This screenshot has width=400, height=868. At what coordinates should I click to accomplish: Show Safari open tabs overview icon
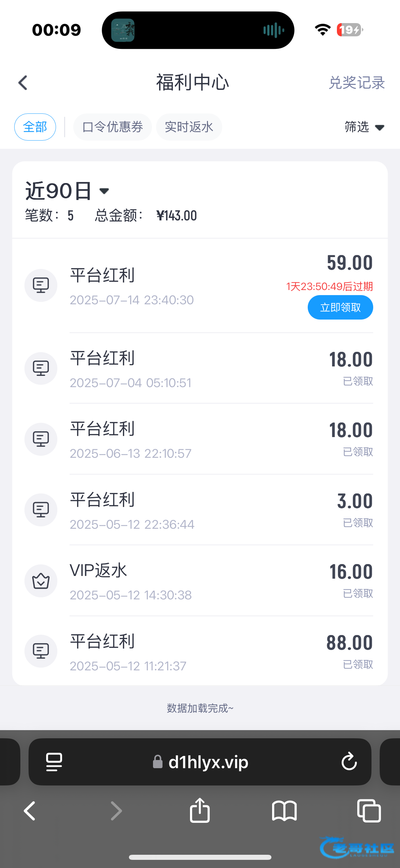click(x=369, y=811)
